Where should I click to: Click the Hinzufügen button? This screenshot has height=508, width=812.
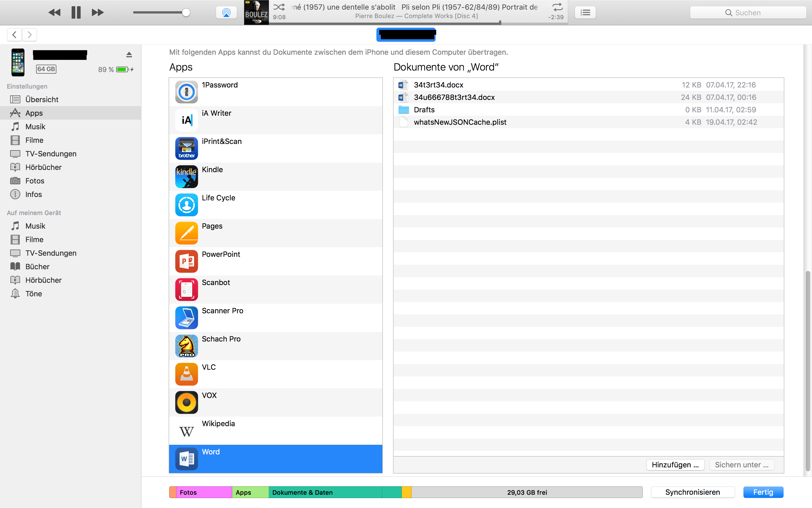pyautogui.click(x=675, y=465)
